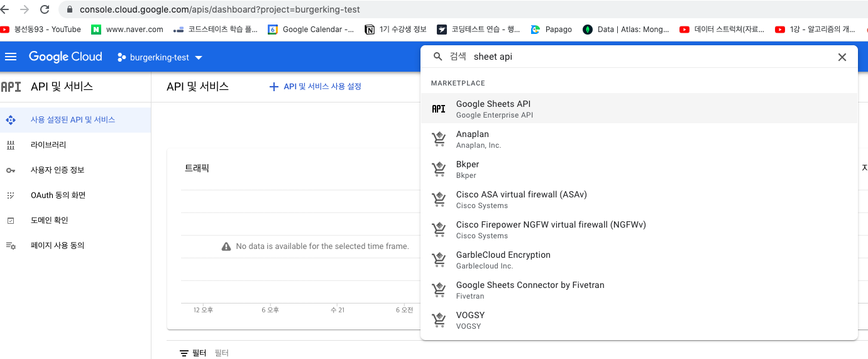Click the cart icon beside GarbleCloud Encryption
This screenshot has height=359, width=868.
pos(439,260)
